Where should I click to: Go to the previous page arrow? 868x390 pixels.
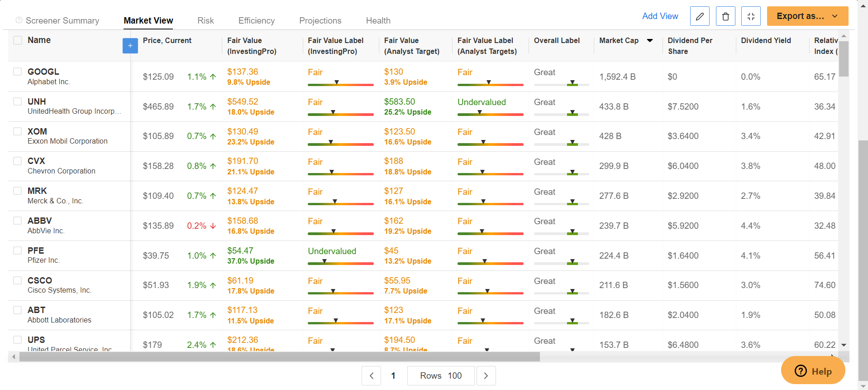click(x=372, y=376)
